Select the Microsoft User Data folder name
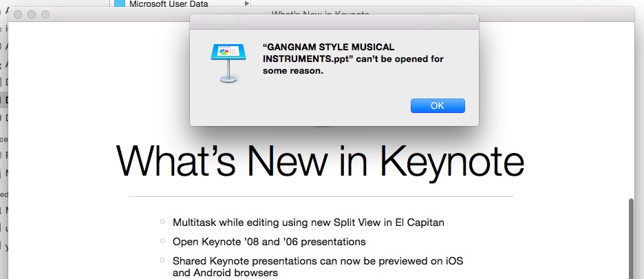The width and height of the screenshot is (644, 279). [x=169, y=4]
